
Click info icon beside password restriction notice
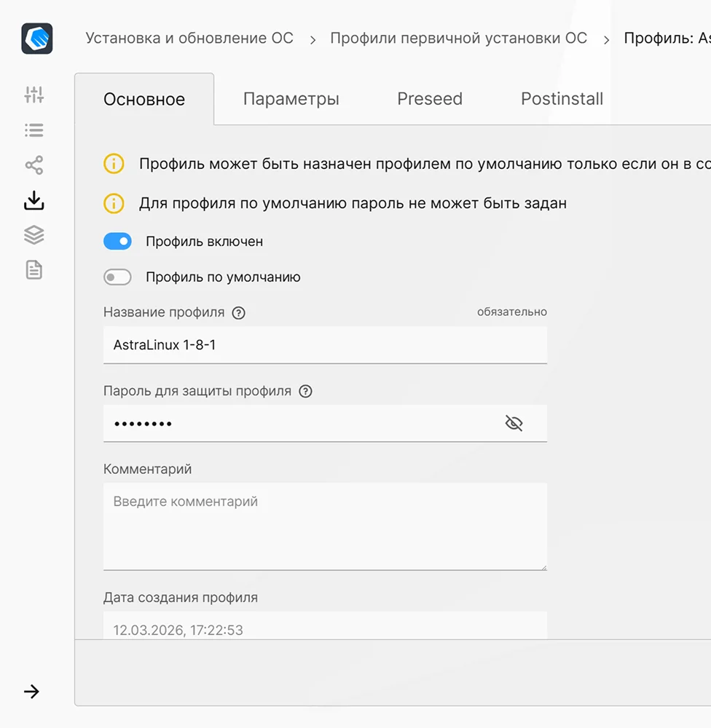coord(114,203)
